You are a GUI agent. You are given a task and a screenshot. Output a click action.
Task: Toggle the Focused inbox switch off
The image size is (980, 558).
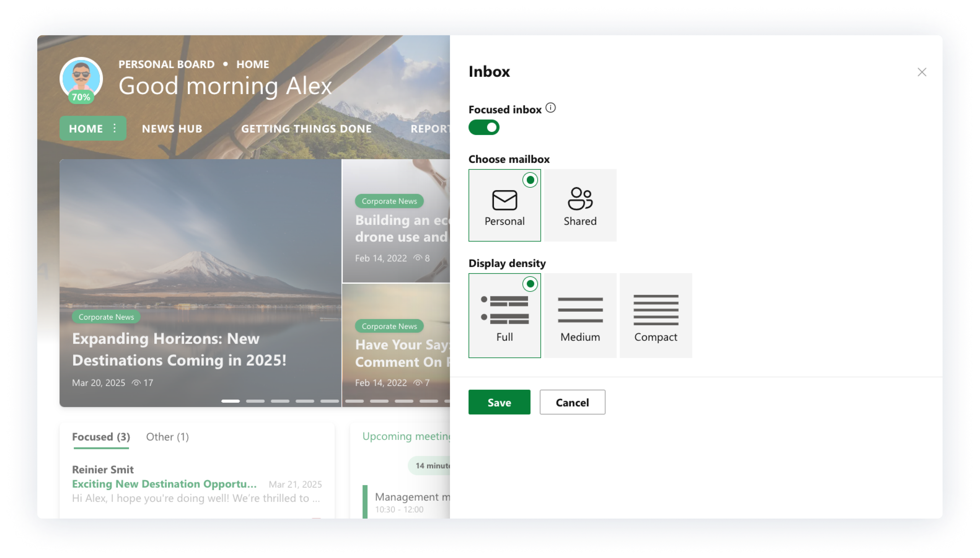click(484, 127)
